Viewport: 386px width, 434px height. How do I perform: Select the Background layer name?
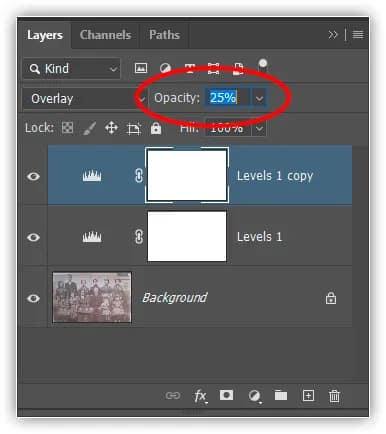click(175, 298)
